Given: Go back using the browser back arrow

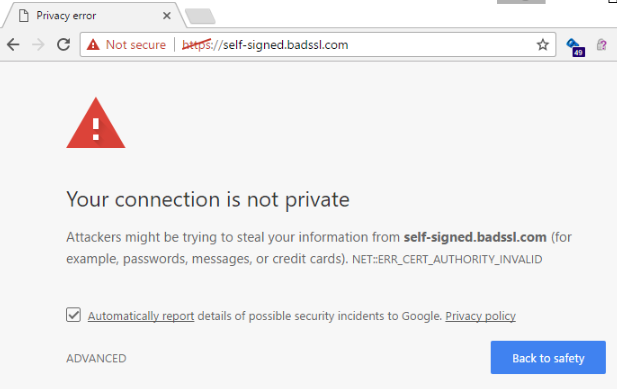Looking at the screenshot, I should pyautogui.click(x=13, y=44).
